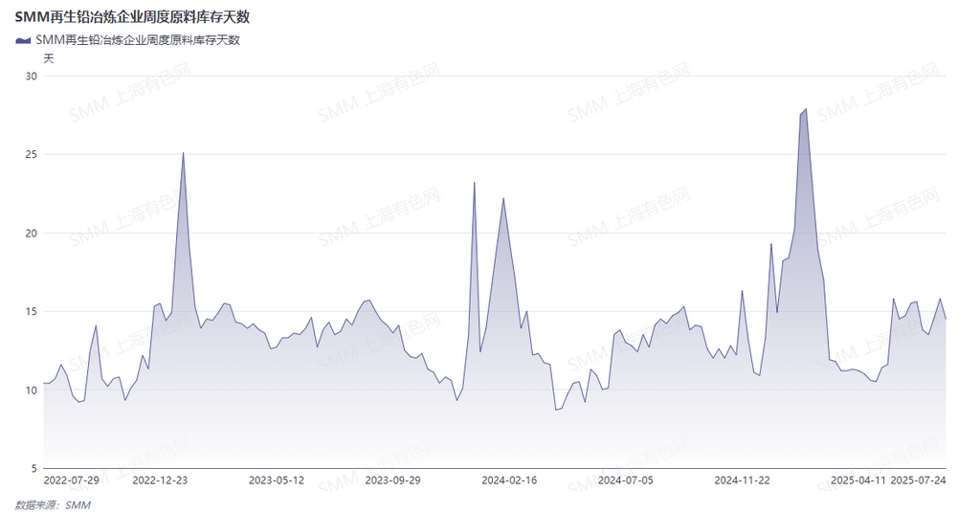This screenshot has height=514, width=980.
Task: Click x-axis date 2022-07-29
Action: (71, 480)
